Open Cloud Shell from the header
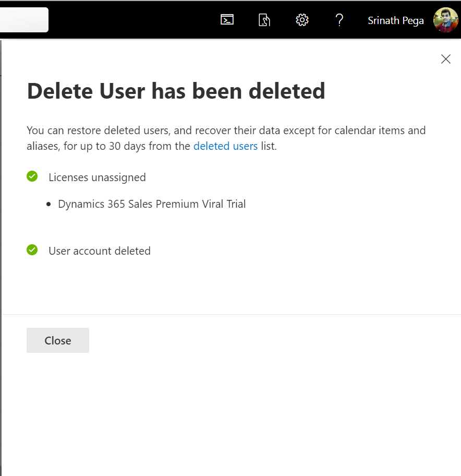 pos(227,20)
